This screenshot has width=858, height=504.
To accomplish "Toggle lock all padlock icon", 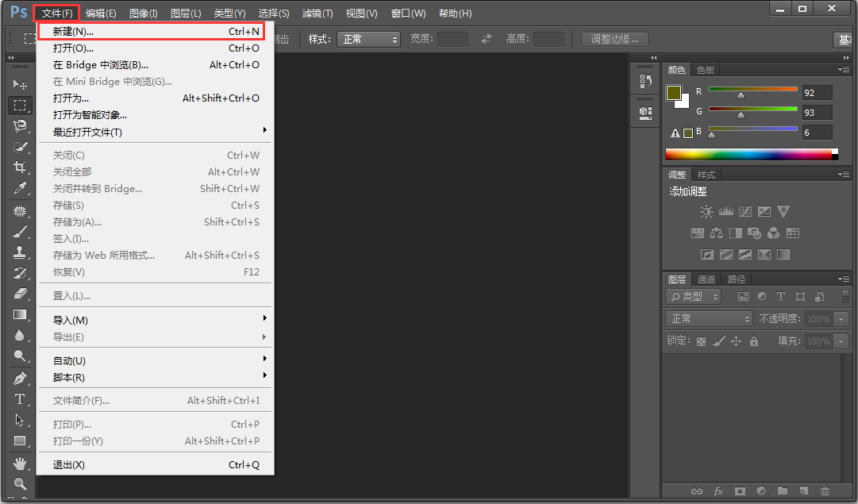I will coord(754,341).
